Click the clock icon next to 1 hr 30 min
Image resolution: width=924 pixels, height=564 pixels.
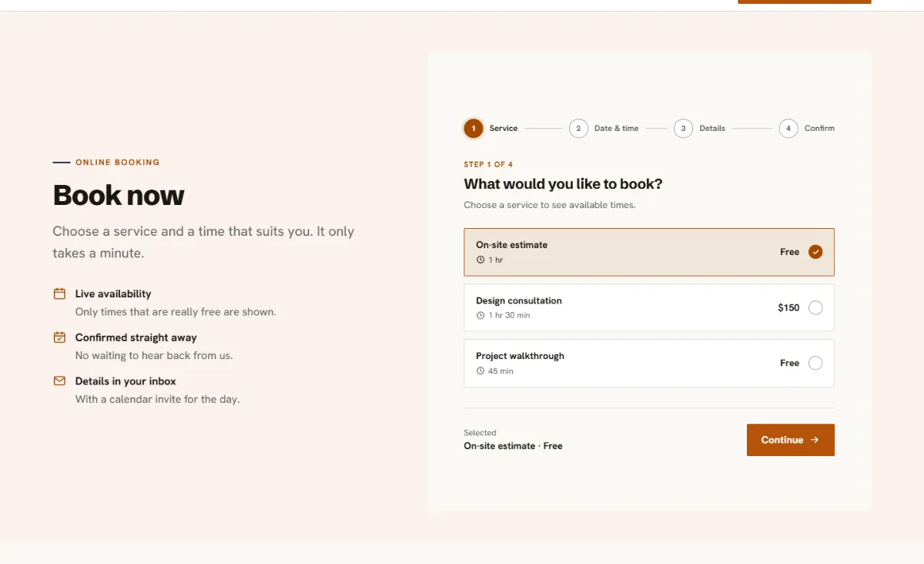[x=480, y=315]
